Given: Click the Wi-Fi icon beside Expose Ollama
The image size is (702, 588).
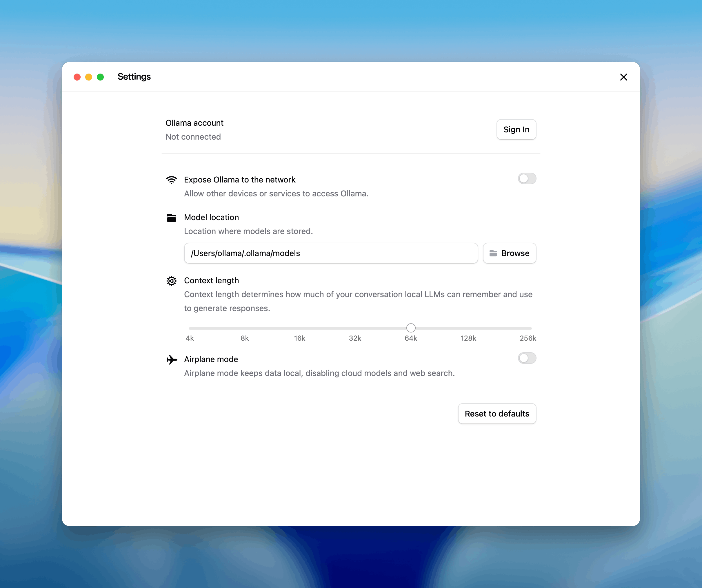Looking at the screenshot, I should [x=172, y=180].
